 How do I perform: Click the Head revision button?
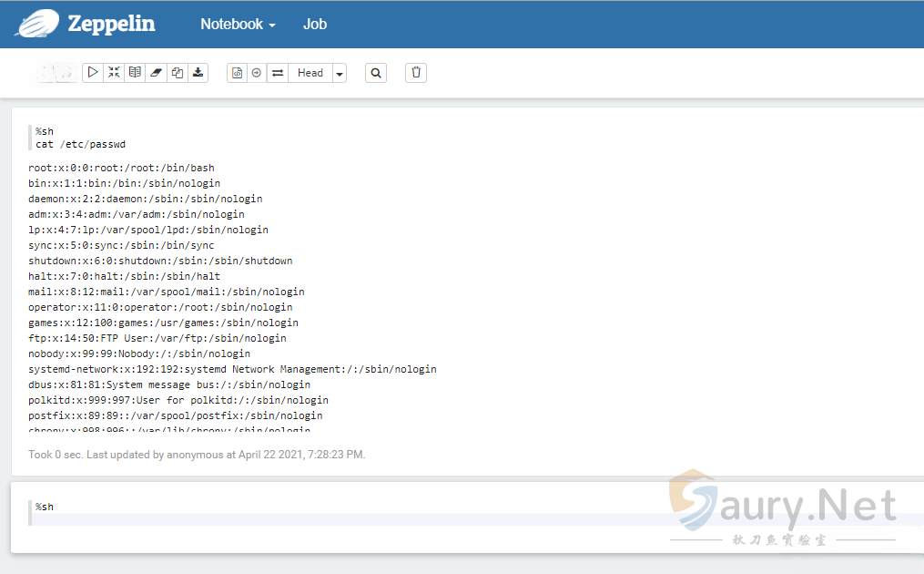[310, 73]
